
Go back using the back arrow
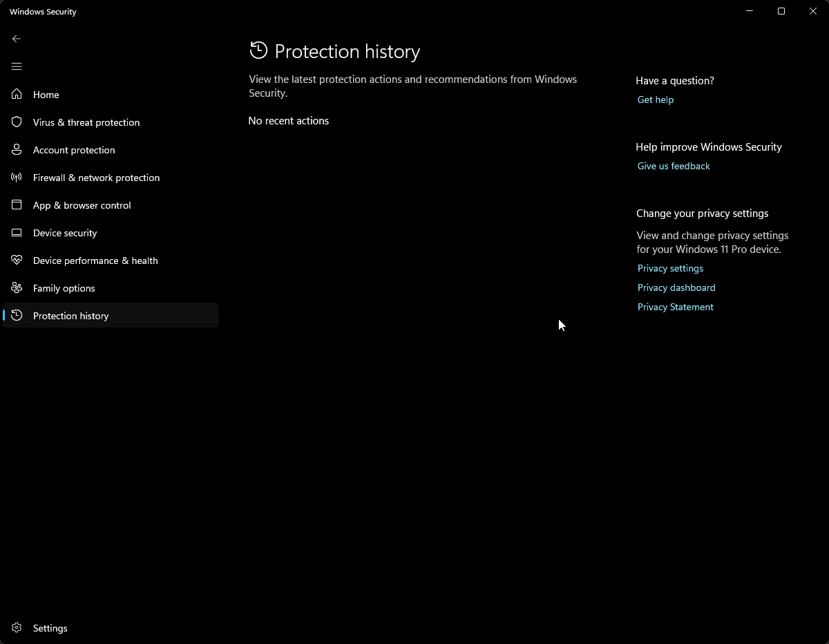17,39
